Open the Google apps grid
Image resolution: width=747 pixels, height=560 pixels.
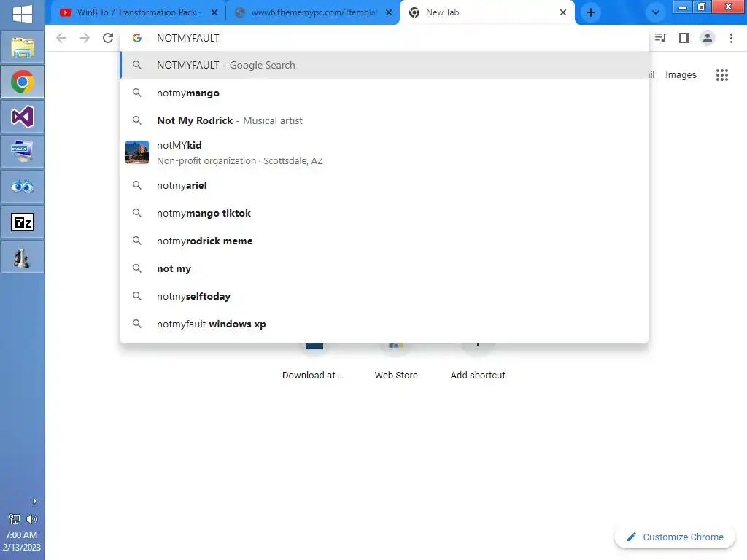722,75
